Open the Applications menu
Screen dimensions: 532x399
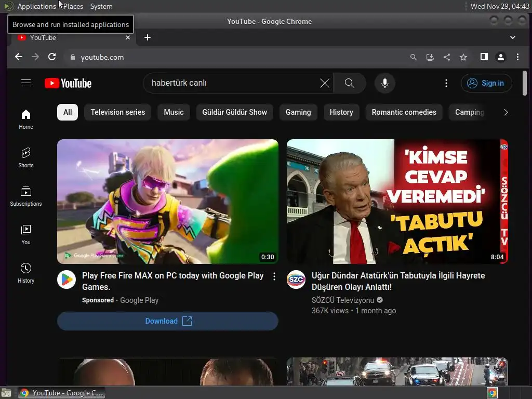[x=37, y=6]
